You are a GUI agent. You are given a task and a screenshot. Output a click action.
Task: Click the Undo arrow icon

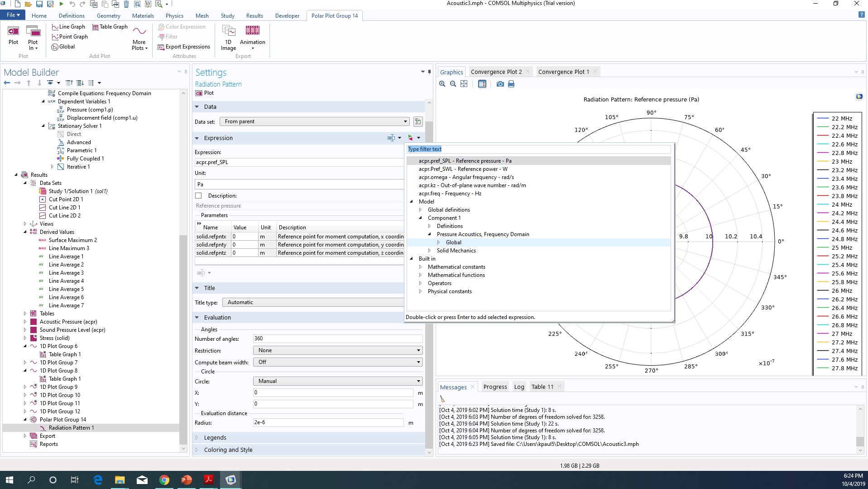(72, 4)
